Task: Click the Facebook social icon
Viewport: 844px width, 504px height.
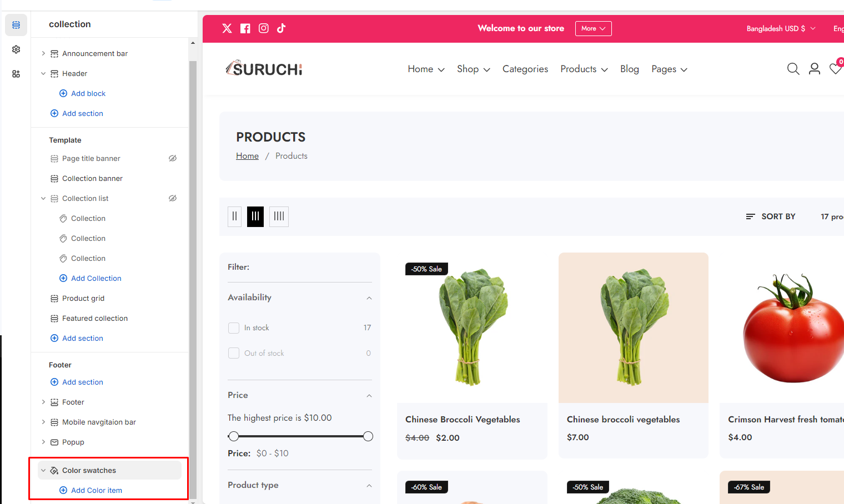Action: pos(245,28)
